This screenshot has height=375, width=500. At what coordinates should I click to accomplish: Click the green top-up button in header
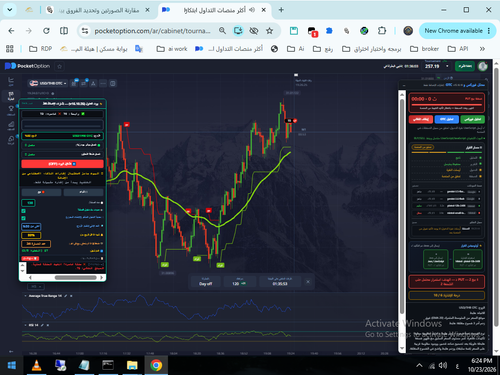click(465, 66)
